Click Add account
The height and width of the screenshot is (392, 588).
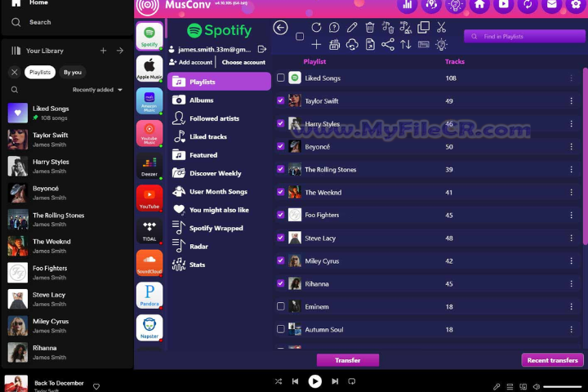pos(191,62)
